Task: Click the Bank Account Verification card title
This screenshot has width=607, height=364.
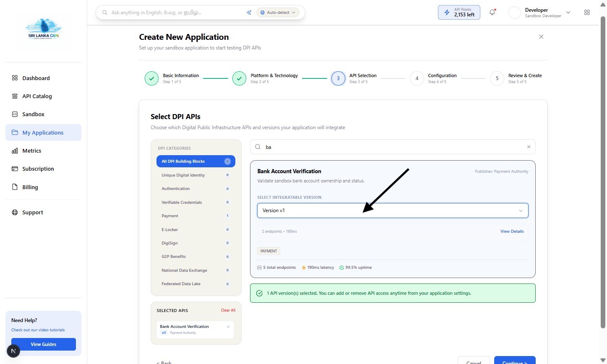Action: 289,171
